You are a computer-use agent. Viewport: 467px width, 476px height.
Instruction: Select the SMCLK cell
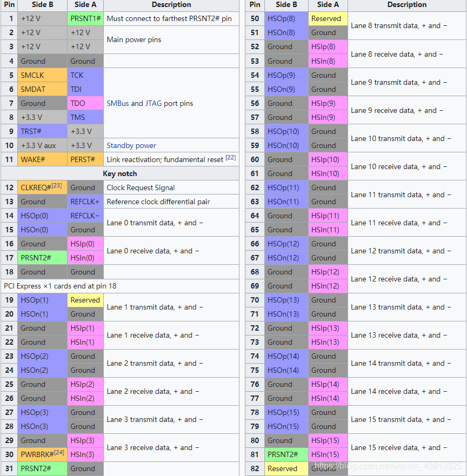tap(43, 75)
